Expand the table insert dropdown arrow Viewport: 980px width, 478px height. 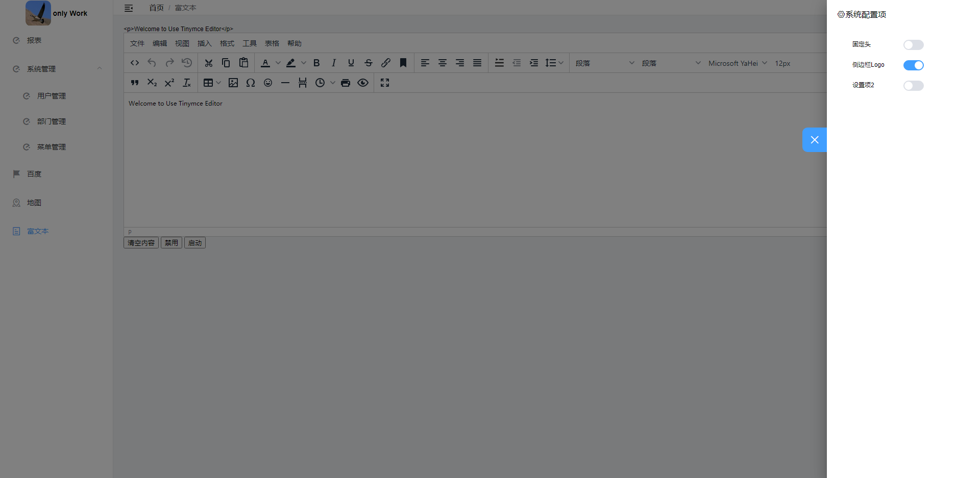[218, 83]
